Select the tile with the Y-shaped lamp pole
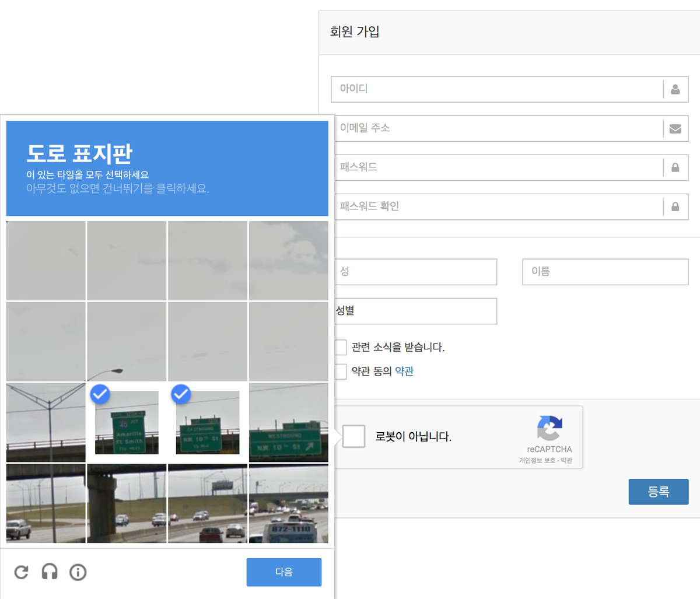 point(45,422)
